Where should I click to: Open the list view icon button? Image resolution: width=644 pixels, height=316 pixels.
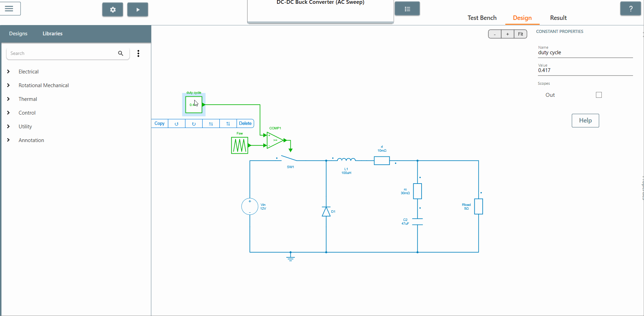pos(407,9)
